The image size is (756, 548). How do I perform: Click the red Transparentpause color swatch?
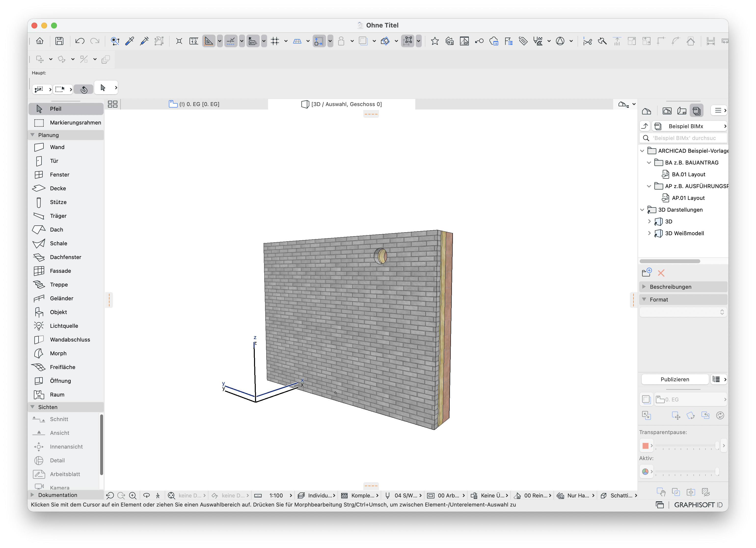pos(646,446)
